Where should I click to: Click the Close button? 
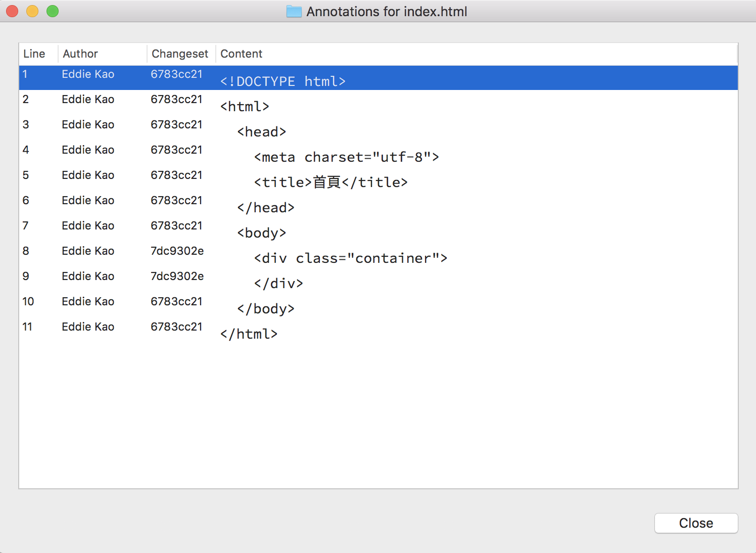[x=696, y=523]
